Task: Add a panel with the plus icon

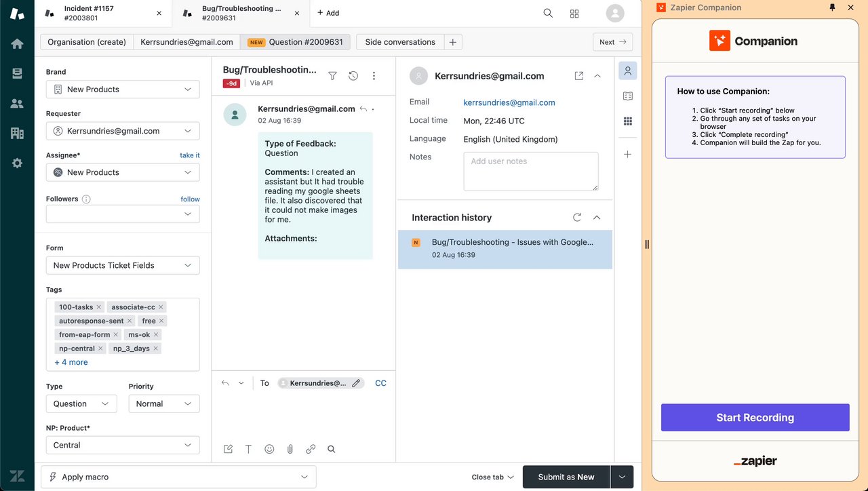Action: click(628, 155)
